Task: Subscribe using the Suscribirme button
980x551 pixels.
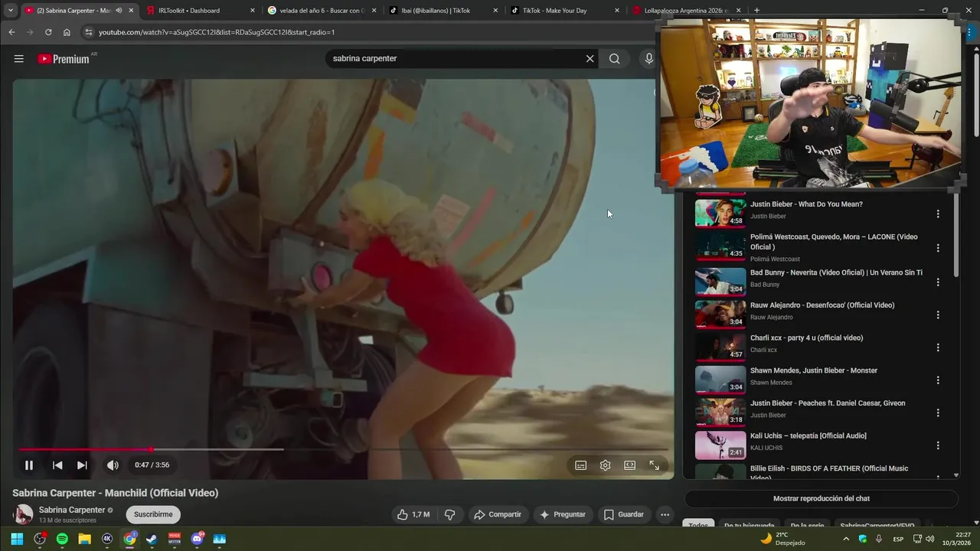Action: (x=152, y=514)
